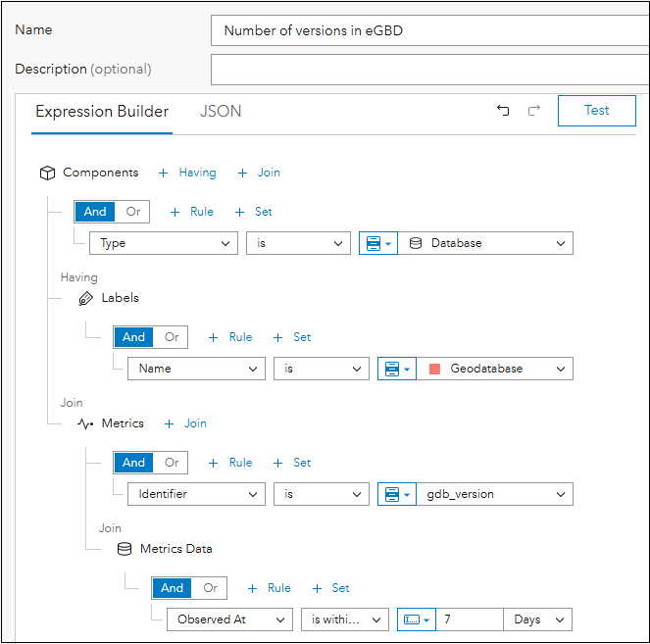Click the Metrics Data database icon
650x644 pixels.
click(x=125, y=549)
